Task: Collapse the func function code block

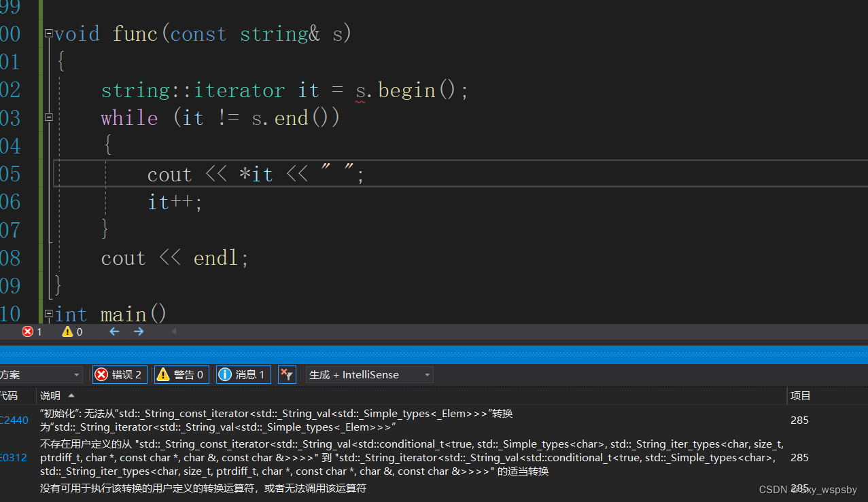Action: pyautogui.click(x=48, y=33)
